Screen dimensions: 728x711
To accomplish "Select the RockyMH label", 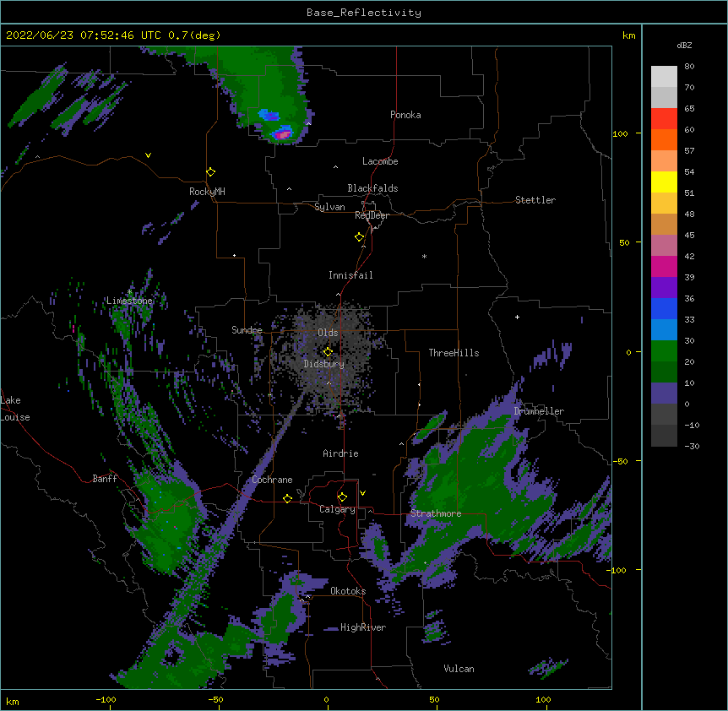I will (207, 191).
